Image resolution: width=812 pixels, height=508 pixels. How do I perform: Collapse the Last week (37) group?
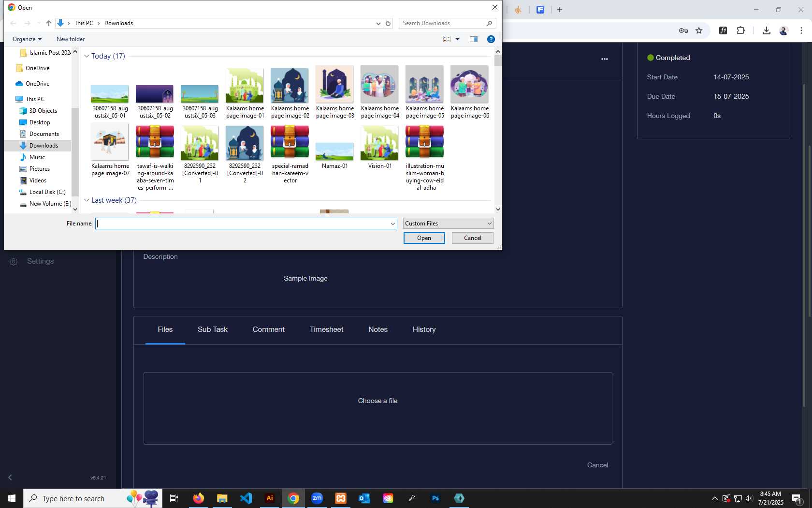(x=87, y=200)
